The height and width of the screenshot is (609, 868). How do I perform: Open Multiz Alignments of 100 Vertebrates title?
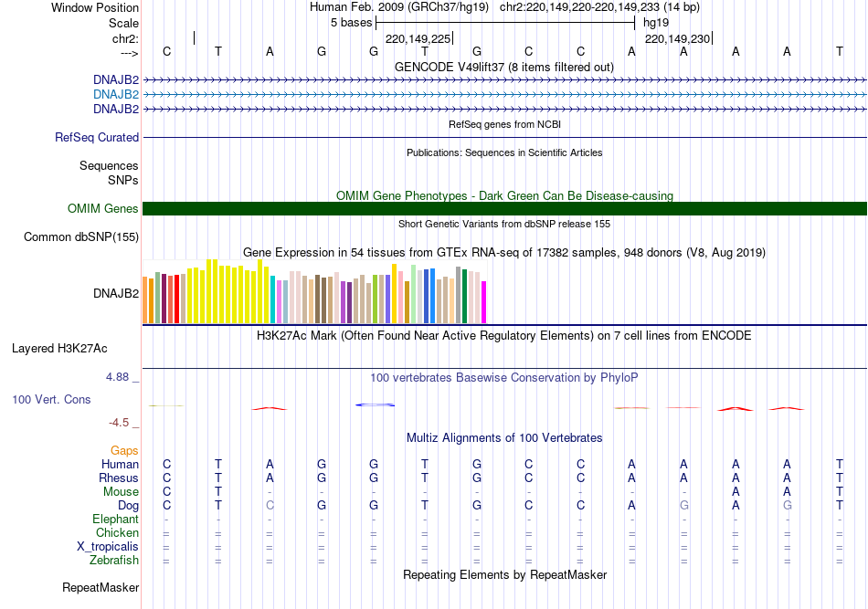504,438
